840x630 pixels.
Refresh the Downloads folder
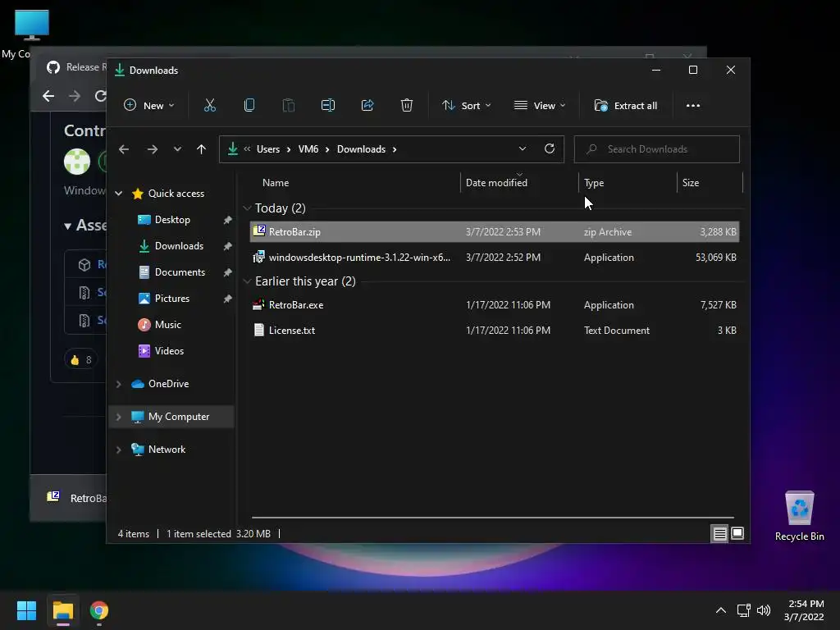pos(549,149)
